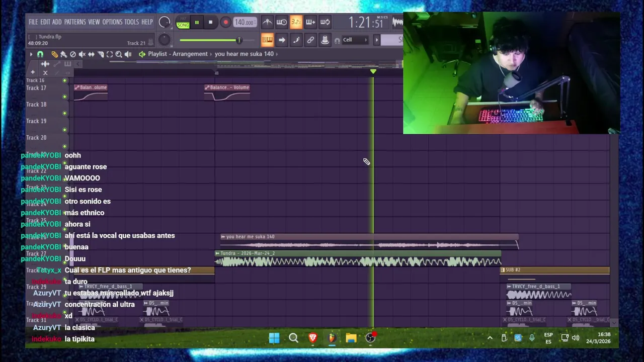Open Brave browser from taskbar
This screenshot has width=644, height=362.
tap(312, 338)
